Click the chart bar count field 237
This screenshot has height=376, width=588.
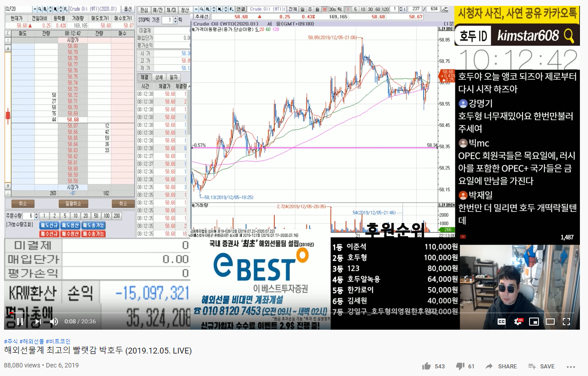(x=416, y=9)
